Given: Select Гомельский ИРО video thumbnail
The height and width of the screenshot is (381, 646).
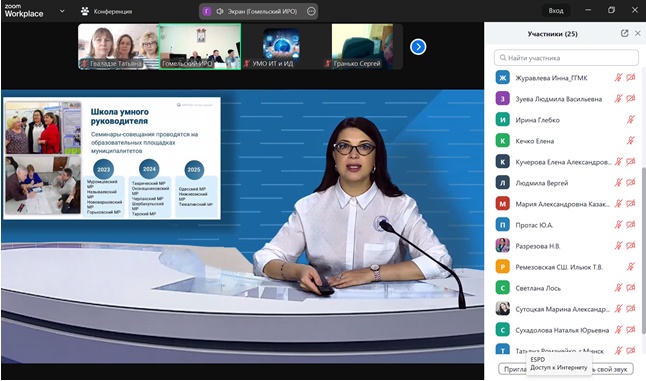Looking at the screenshot, I should pyautogui.click(x=200, y=47).
